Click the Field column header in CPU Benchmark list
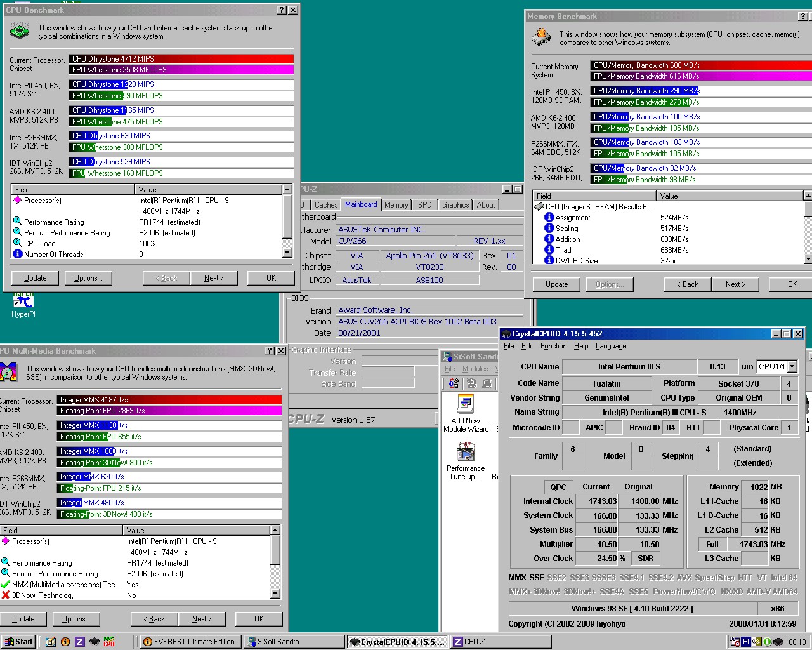 (x=74, y=189)
